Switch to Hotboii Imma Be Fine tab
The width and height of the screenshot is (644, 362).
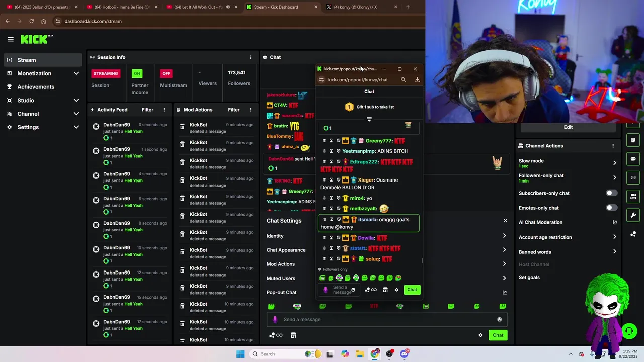[122, 7]
